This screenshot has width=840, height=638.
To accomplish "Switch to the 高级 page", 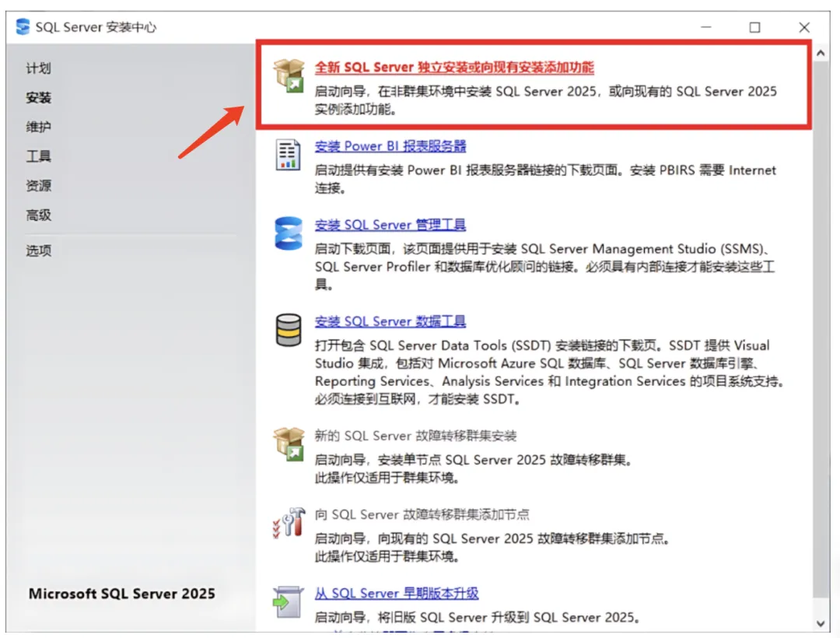I will (x=39, y=216).
